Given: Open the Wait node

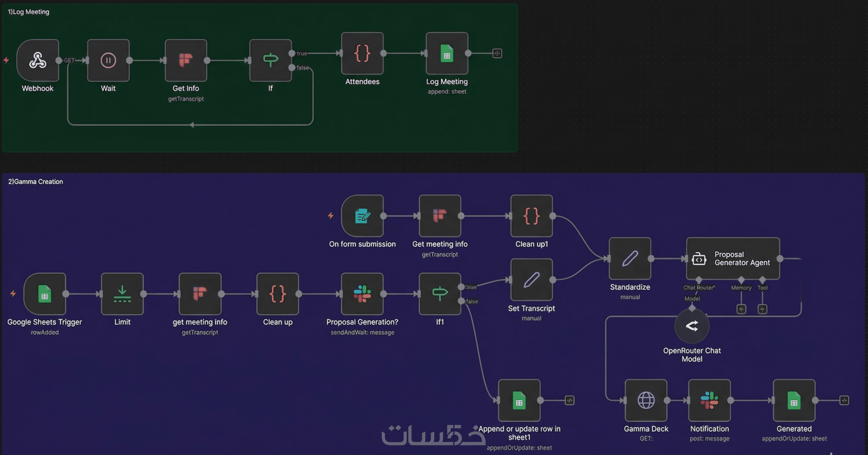Looking at the screenshot, I should tap(108, 61).
